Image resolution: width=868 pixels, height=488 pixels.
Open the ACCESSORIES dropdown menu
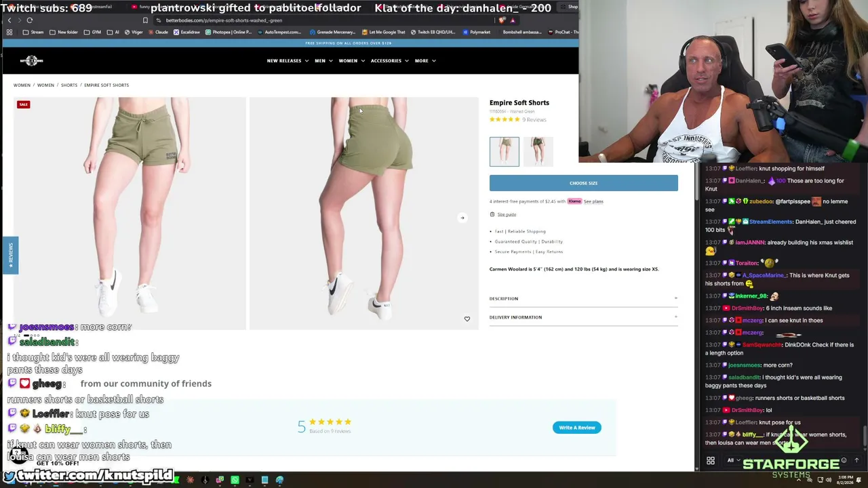tap(390, 61)
